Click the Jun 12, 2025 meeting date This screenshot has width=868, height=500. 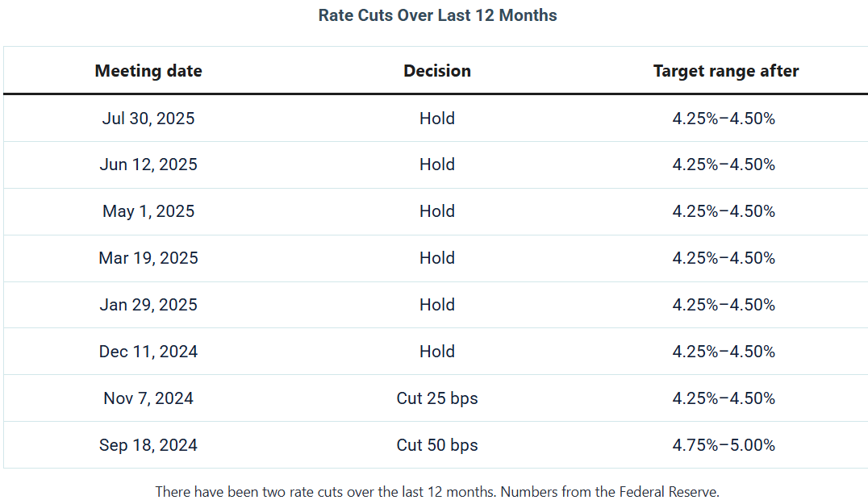148,165
